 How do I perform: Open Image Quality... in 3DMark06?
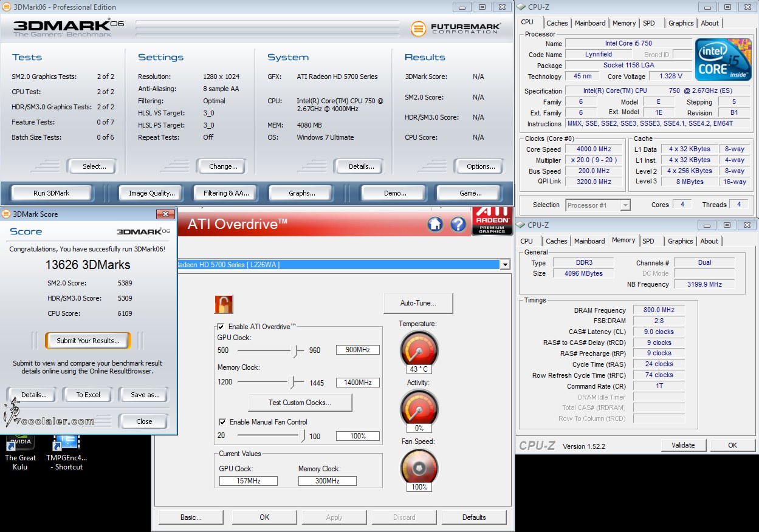pyautogui.click(x=152, y=193)
